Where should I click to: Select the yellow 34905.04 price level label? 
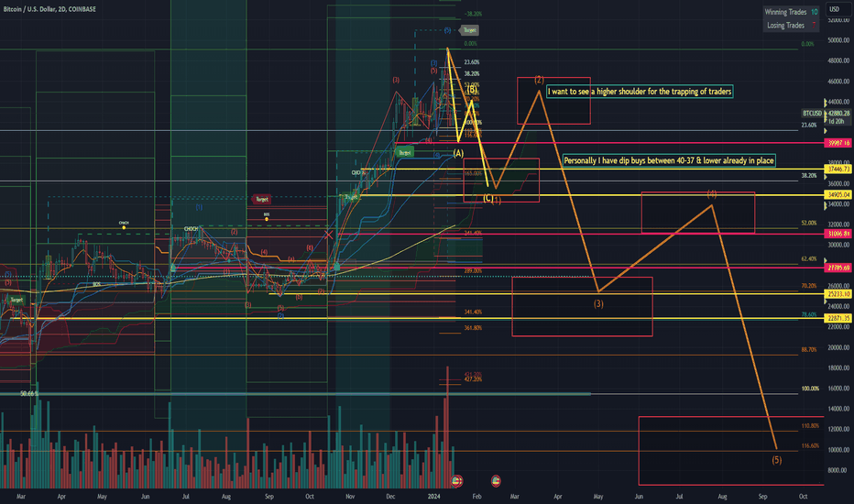pyautogui.click(x=839, y=194)
